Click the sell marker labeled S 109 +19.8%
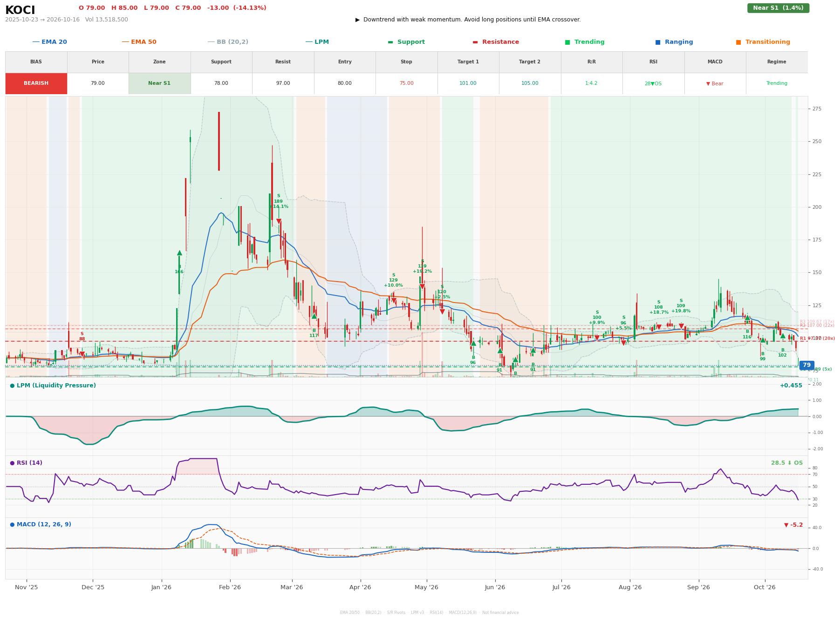This screenshot has height=620, width=840. (x=681, y=326)
